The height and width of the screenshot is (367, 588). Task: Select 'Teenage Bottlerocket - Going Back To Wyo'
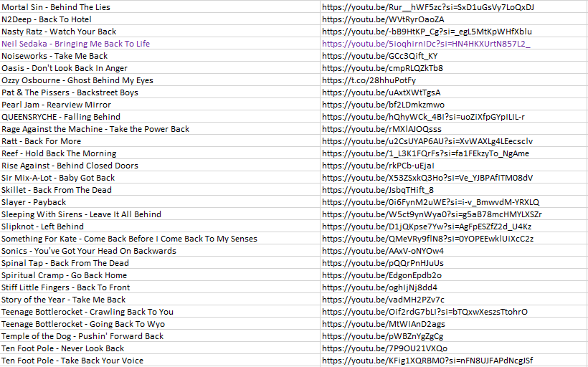tap(160, 323)
